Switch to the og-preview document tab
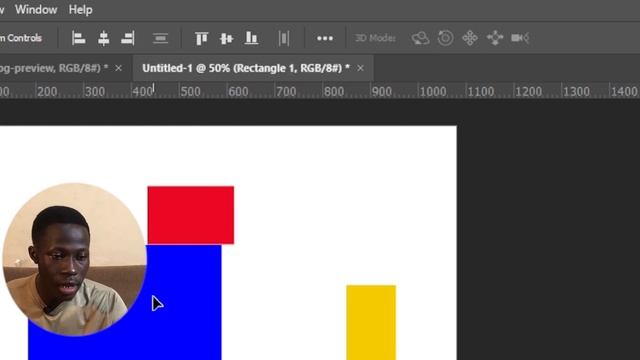Viewport: 640px width, 360px height. (54, 68)
